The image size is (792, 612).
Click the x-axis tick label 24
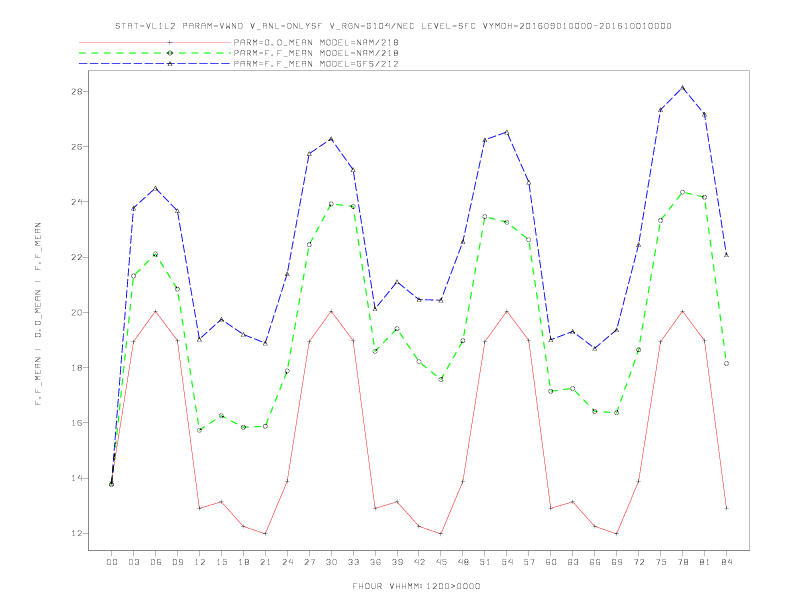(287, 562)
